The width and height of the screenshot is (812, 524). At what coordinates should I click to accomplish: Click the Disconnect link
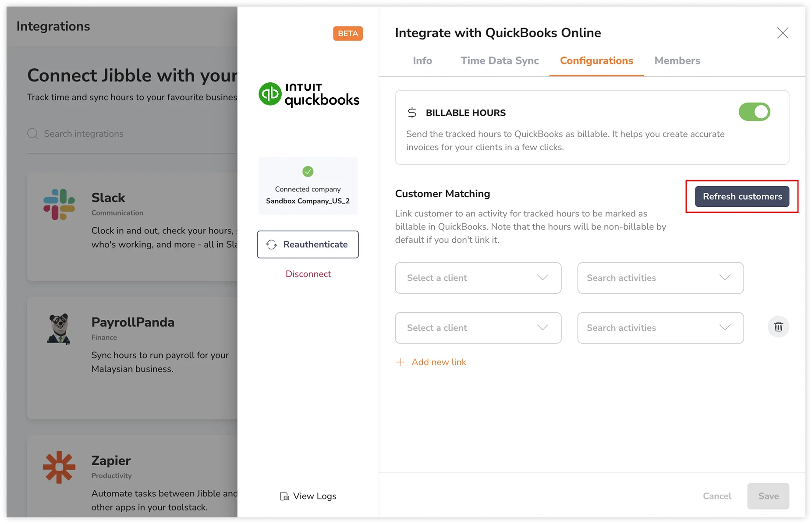[x=308, y=274]
